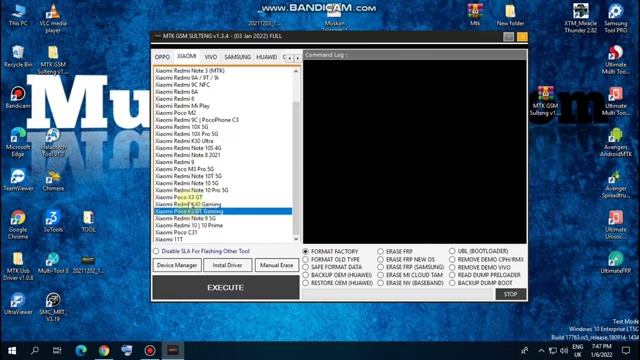The height and width of the screenshot is (360, 640).
Task: Select Xiaomi Poco M2 entry
Action: click(x=223, y=113)
